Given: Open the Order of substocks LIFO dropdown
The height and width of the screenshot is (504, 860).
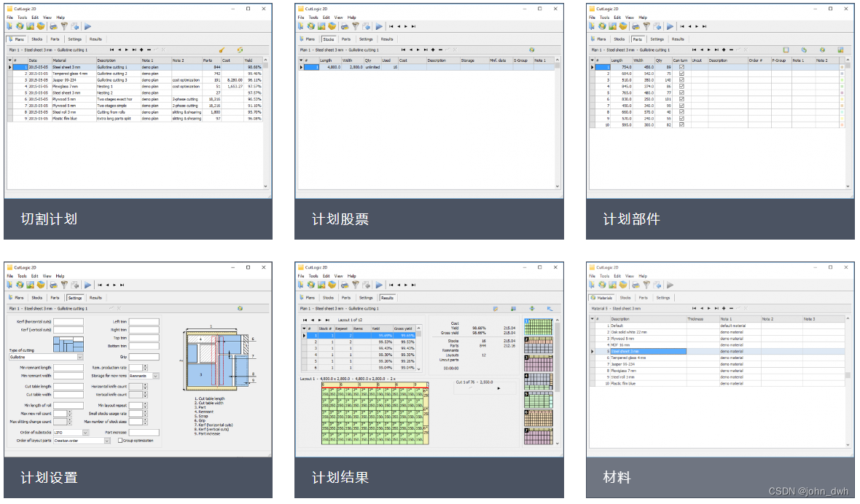Looking at the screenshot, I should (x=85, y=433).
